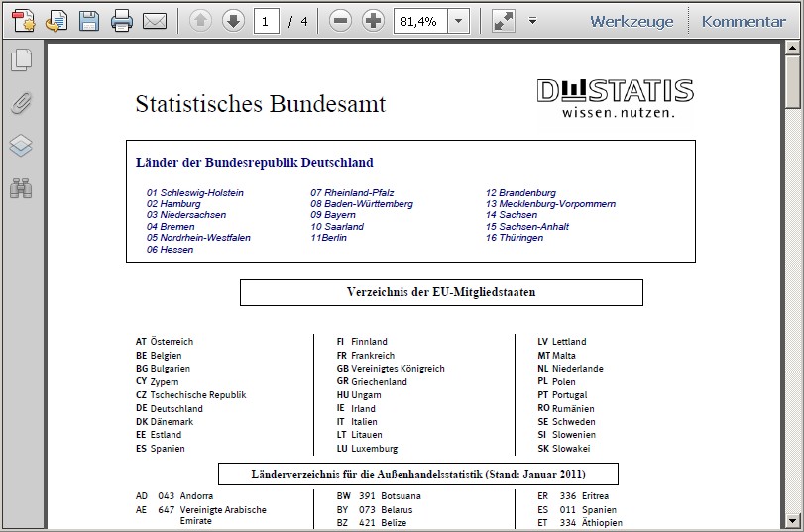
Task: Click '02 Hamburg' entry
Action: [173, 204]
